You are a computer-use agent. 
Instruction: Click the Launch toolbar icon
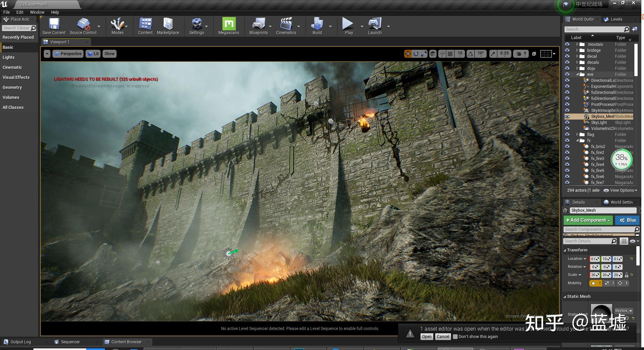[375, 26]
